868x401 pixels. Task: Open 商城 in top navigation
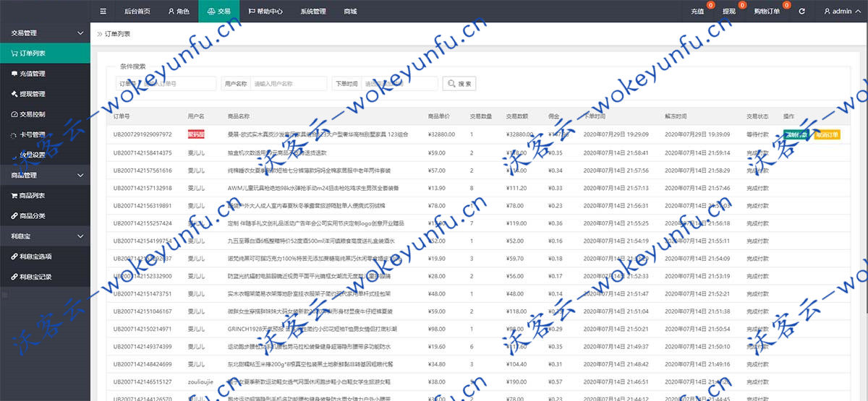point(350,12)
